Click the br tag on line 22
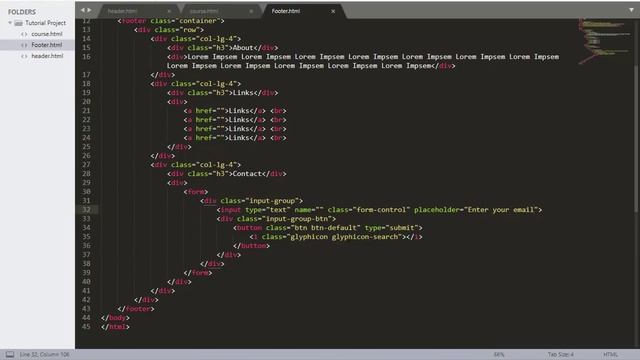Viewport: 640px width, 360px height. click(x=278, y=120)
